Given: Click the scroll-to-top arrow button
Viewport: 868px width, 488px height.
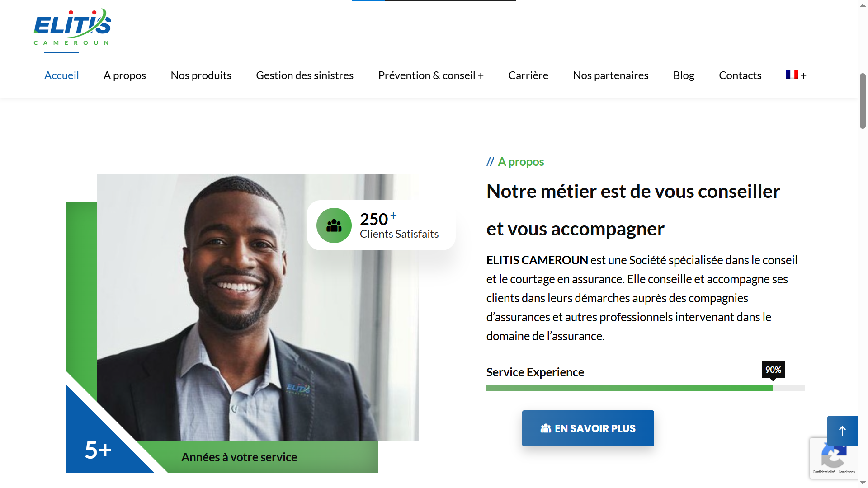Looking at the screenshot, I should point(842,431).
